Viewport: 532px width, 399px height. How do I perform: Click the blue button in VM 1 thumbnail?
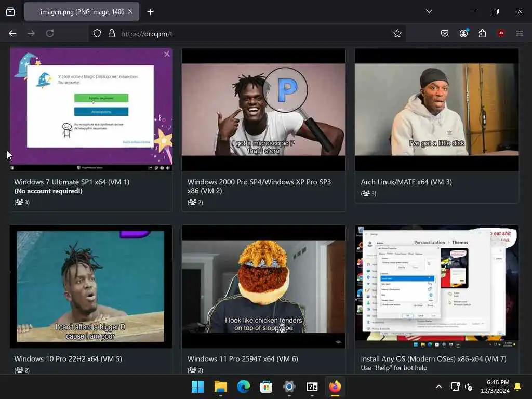101,111
